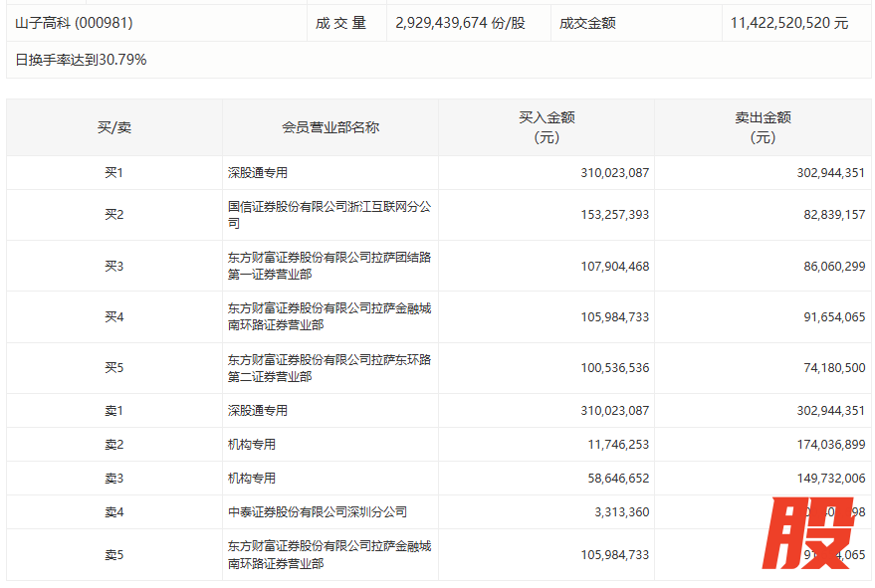Select 机构专用 in the 卖2 row

point(252,445)
